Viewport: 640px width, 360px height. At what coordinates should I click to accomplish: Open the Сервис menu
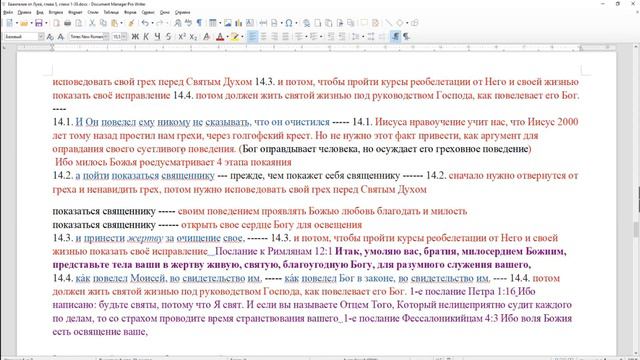point(148,13)
